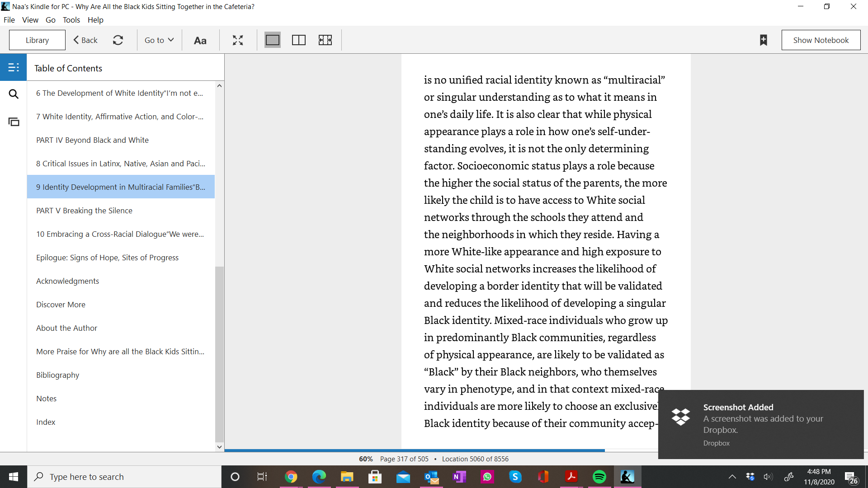The height and width of the screenshot is (488, 868).
Task: Open the Action Center notifications
Action: pos(852,478)
